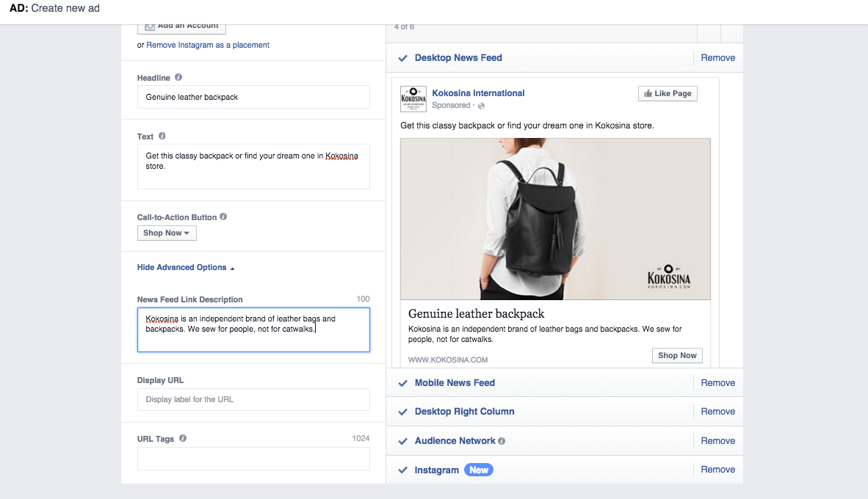Remove the Desktop Right Column placement
The image size is (868, 499).
pos(718,412)
